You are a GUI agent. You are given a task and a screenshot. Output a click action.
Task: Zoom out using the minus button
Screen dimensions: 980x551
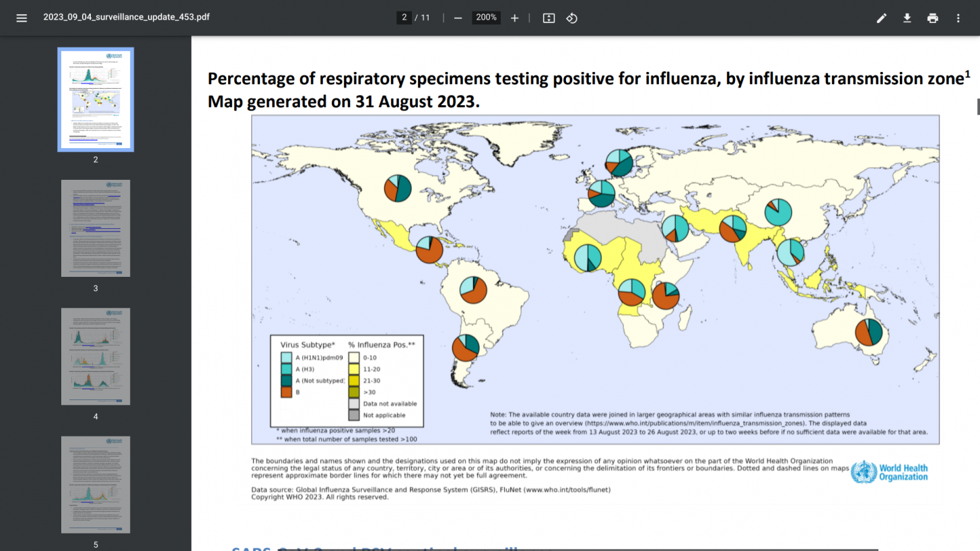[x=458, y=18]
